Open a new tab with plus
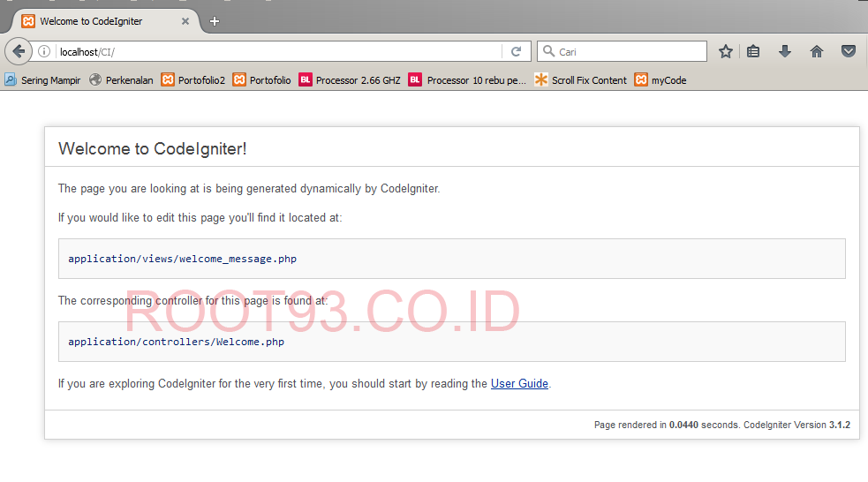The image size is (868, 482). point(215,21)
